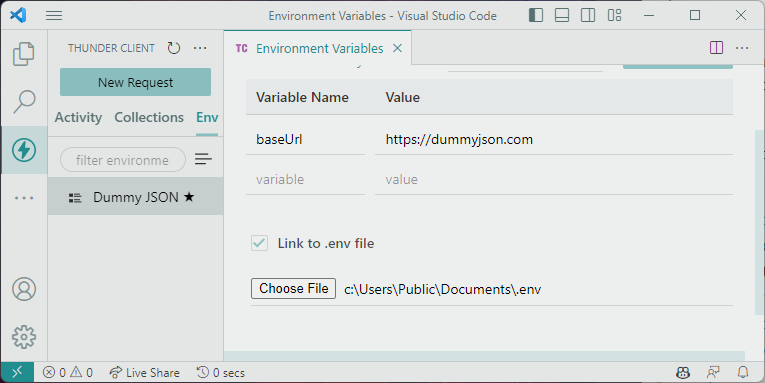Click the THUNDER CLIENT panel title

click(111, 48)
